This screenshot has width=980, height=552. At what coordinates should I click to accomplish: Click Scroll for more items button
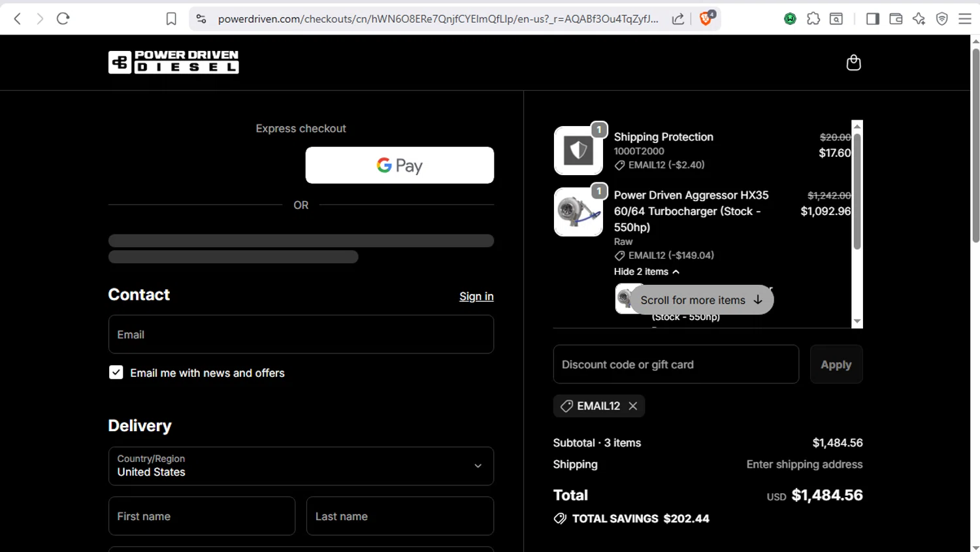coord(701,300)
